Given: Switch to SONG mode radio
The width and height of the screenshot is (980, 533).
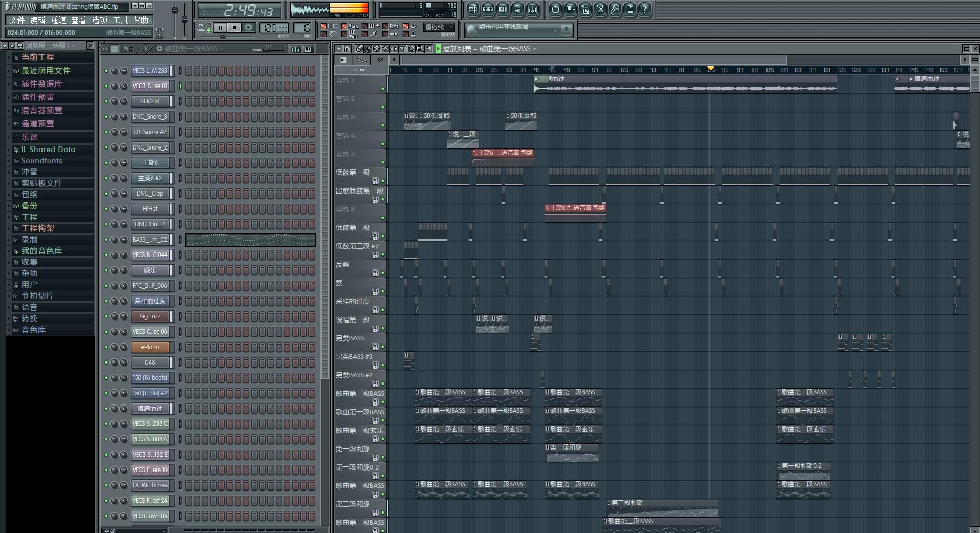Looking at the screenshot, I should (x=208, y=30).
